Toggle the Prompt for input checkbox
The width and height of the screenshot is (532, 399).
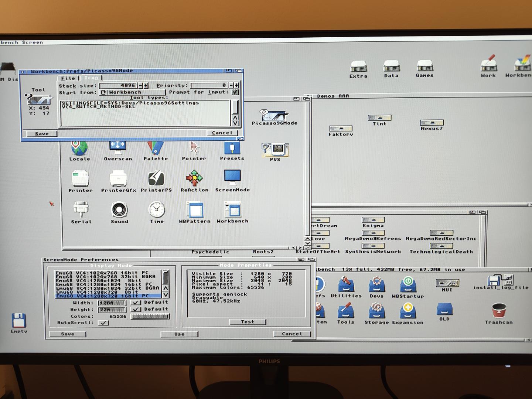click(235, 92)
